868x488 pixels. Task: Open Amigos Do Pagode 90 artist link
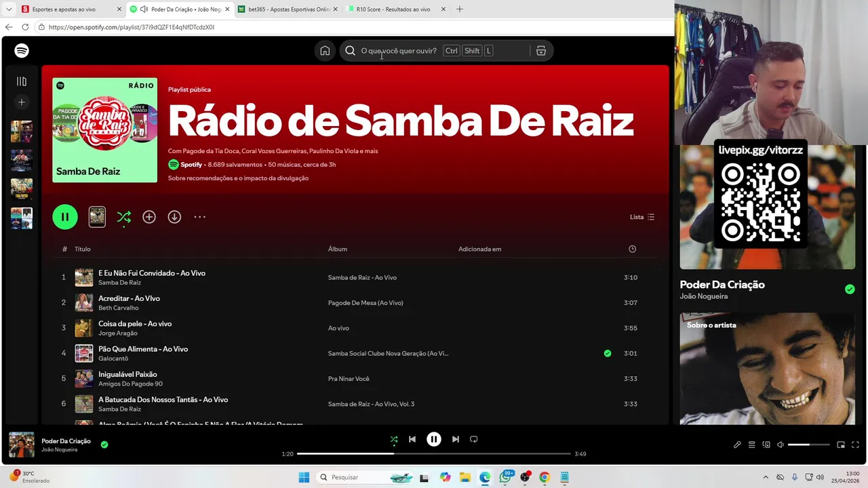click(131, 384)
